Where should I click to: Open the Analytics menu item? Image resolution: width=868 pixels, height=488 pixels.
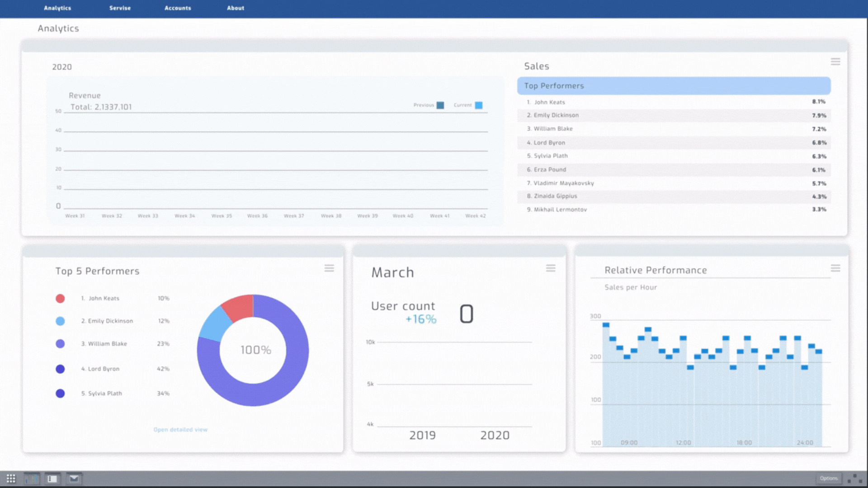coord(57,8)
